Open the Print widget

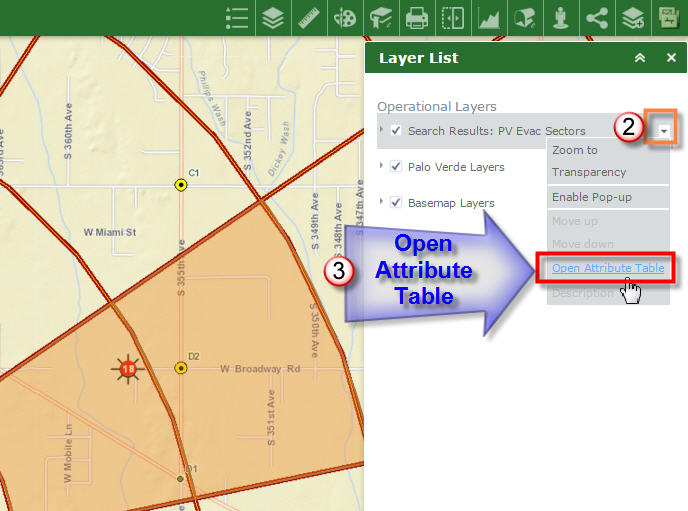point(417,18)
